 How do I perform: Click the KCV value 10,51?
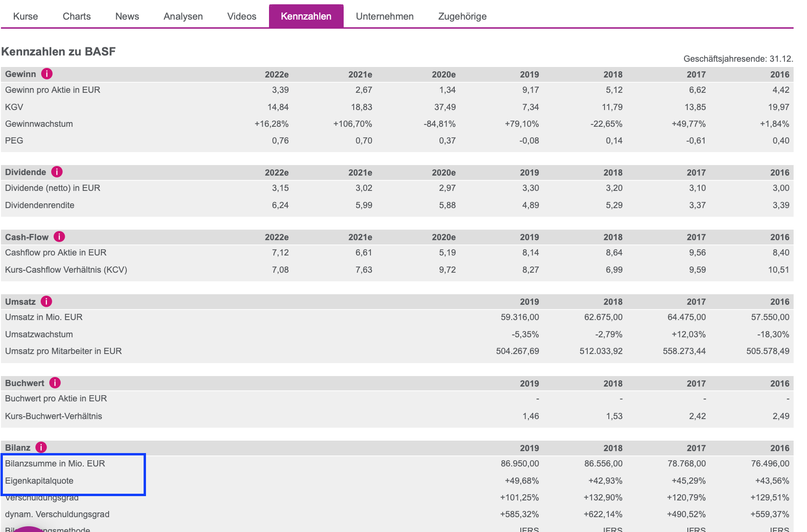[x=779, y=270]
